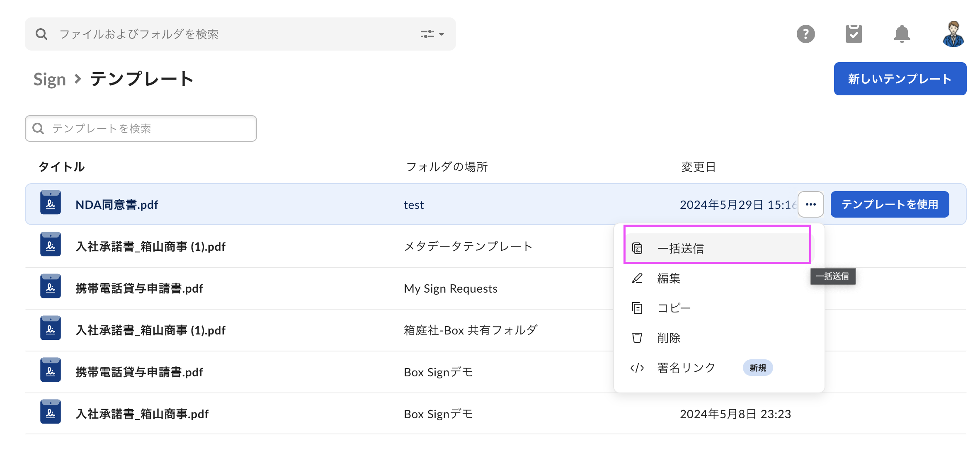Click the file icon for 入社承諾書_箱山商事.pdf

pos(51,412)
